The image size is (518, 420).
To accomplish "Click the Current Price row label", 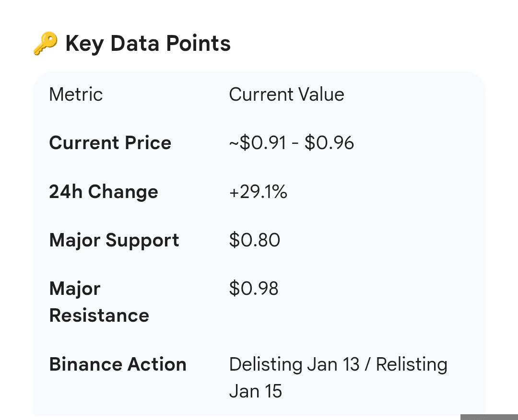I will click(x=110, y=143).
